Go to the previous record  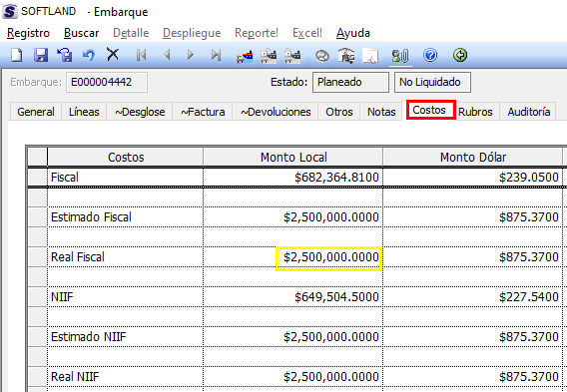(x=167, y=55)
